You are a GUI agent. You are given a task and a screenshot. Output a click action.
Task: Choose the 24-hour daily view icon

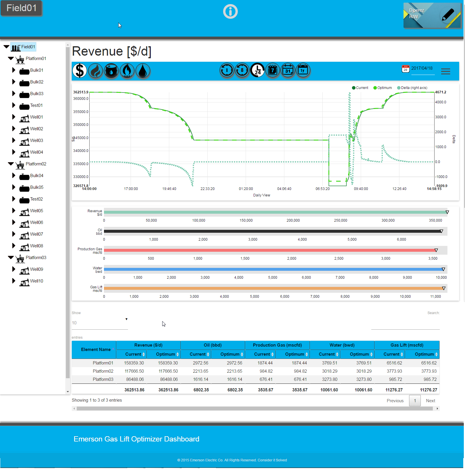point(257,71)
